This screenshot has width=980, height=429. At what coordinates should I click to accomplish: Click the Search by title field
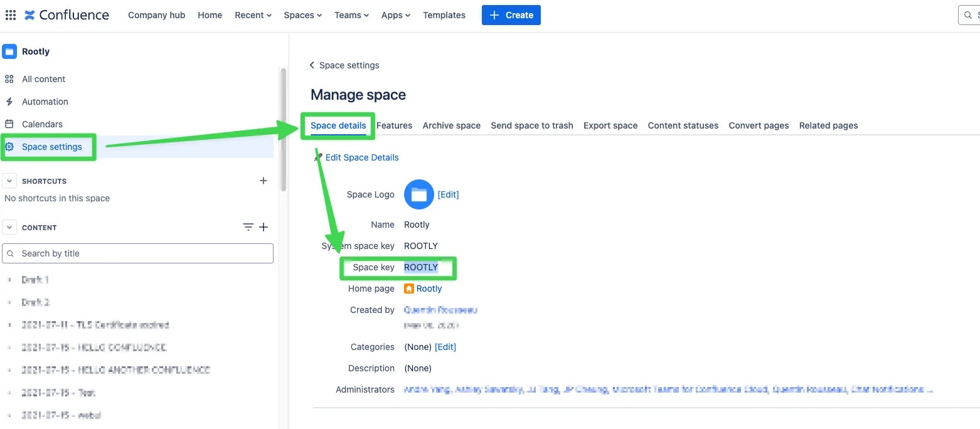coord(138,253)
